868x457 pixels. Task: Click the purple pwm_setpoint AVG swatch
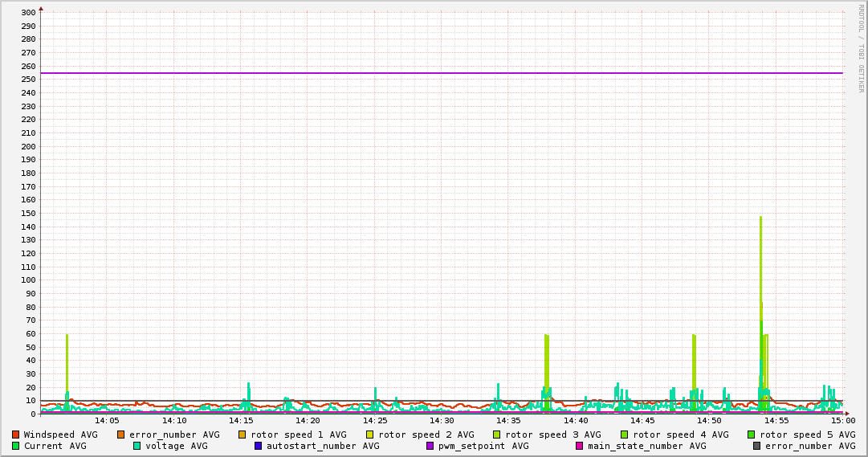coord(430,446)
